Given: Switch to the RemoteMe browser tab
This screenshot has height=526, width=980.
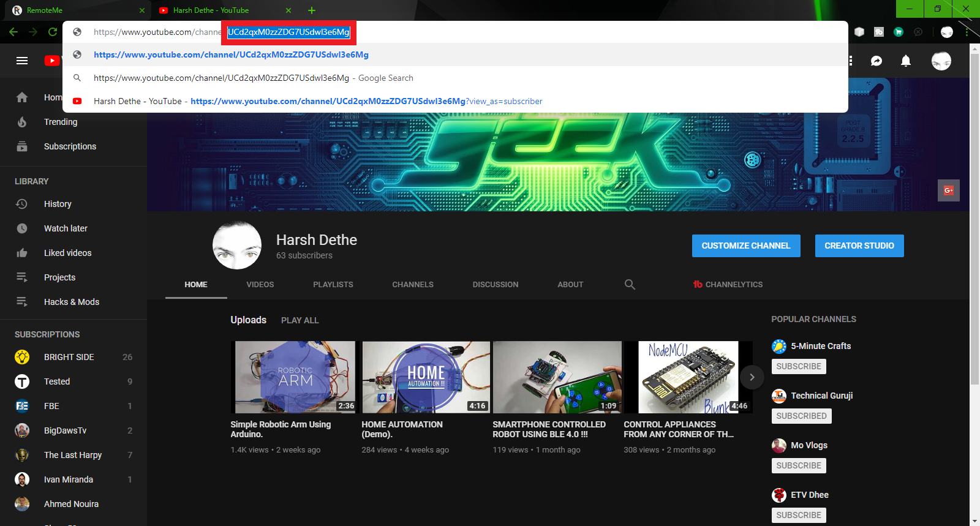Looking at the screenshot, I should [x=77, y=10].
